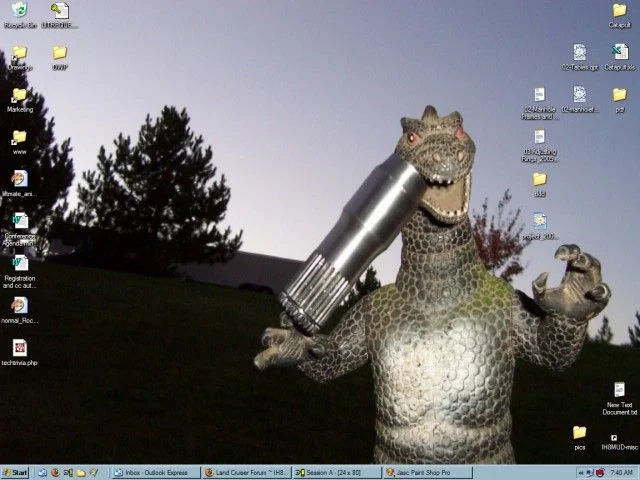This screenshot has height=480, width=640.
Task: Open the www folder shortcut
Action: pos(20,143)
